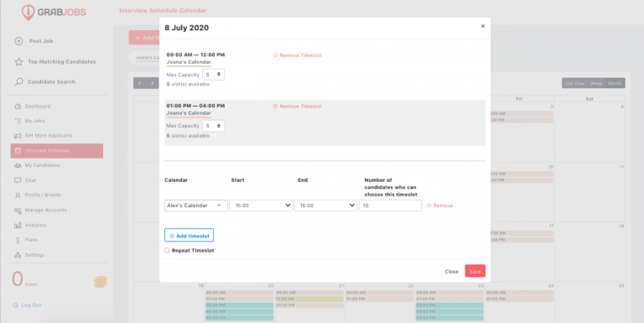Image resolution: width=644 pixels, height=323 pixels.
Task: Click Joana's Calendar under 09:00 AM slot
Action: point(189,62)
